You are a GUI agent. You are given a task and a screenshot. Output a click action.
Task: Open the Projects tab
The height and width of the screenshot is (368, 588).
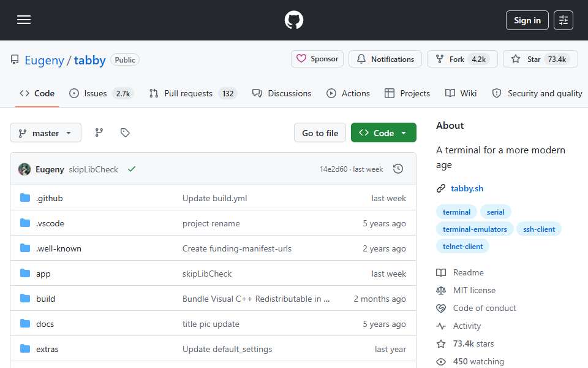407,93
